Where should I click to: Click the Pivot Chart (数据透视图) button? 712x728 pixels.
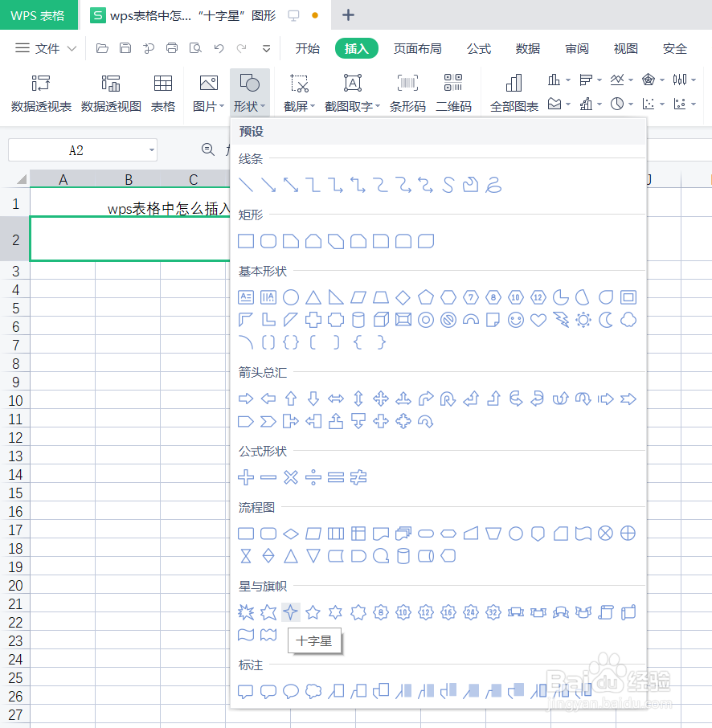point(111,94)
